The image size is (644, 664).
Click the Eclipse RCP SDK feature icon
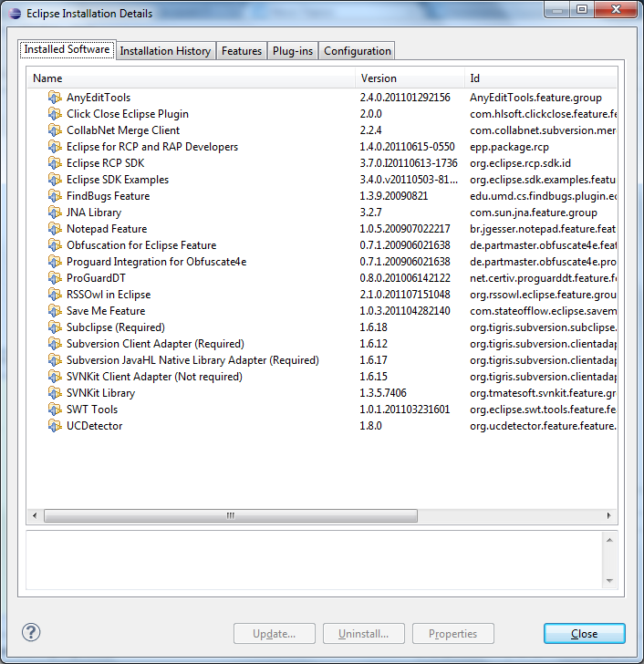tap(54, 163)
